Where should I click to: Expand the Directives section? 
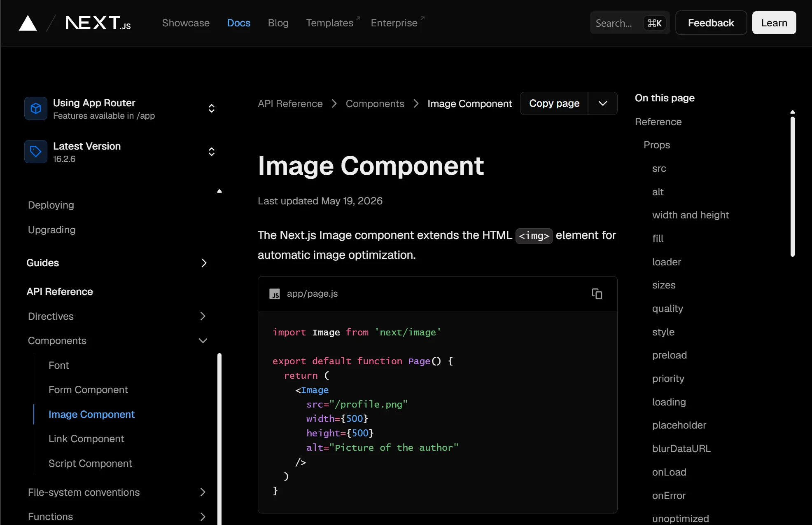(x=117, y=316)
